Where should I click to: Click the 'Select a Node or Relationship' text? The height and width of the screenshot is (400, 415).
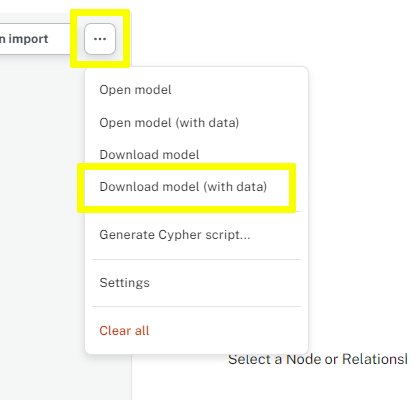click(x=318, y=359)
